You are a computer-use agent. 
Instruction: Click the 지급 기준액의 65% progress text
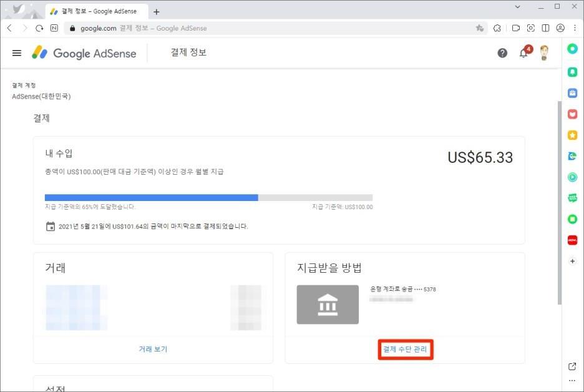pyautogui.click(x=90, y=207)
